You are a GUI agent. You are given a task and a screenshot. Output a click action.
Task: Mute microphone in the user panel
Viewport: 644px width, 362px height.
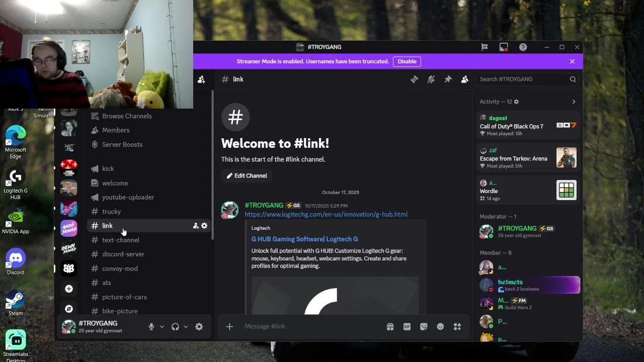[x=151, y=327]
